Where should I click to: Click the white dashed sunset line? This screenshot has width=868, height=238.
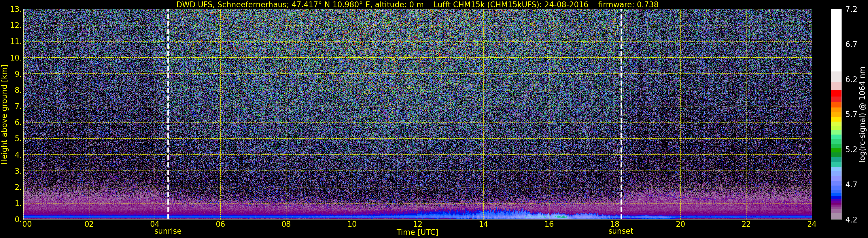coord(621,114)
